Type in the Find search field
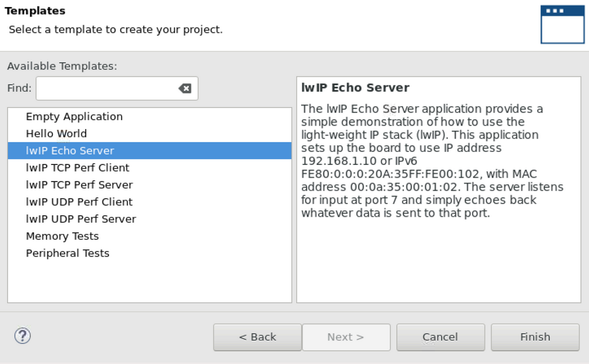Image resolution: width=589 pixels, height=364 pixels. 106,88
